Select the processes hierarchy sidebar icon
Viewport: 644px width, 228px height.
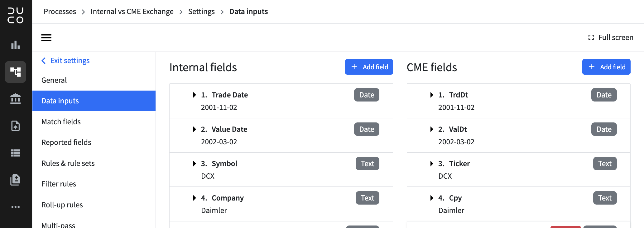[x=16, y=72]
